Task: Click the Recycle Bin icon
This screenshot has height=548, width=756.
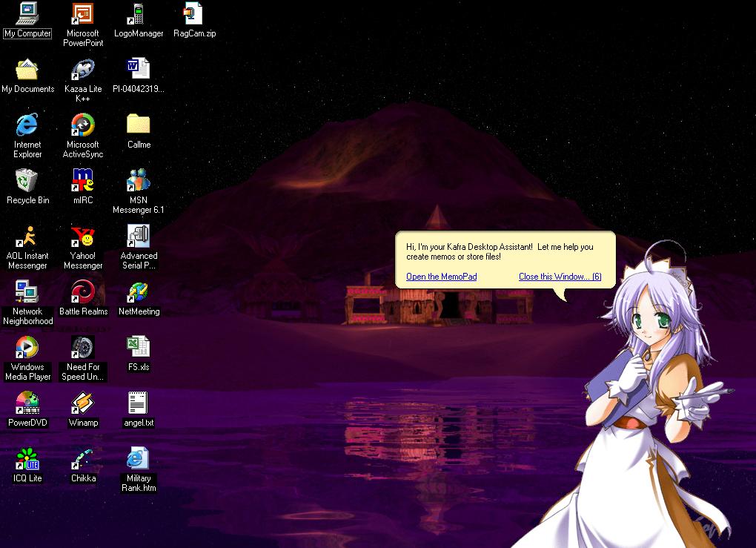Action: coord(27,181)
